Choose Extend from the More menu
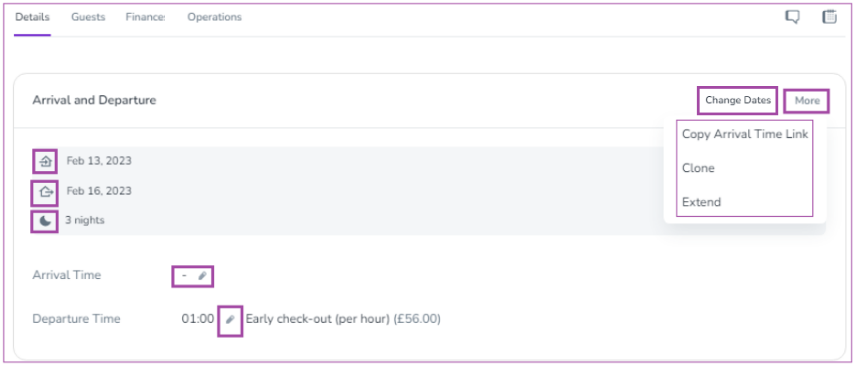The image size is (857, 365). point(702,202)
